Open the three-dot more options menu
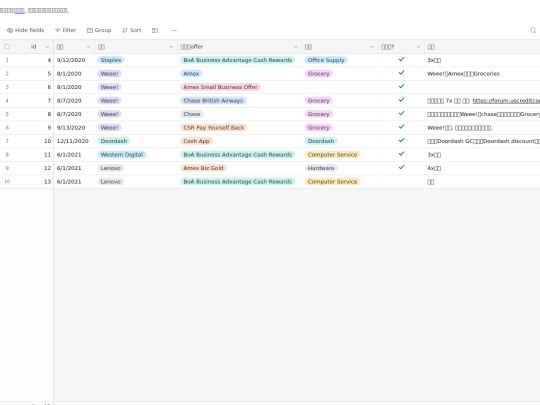Image resolution: width=540 pixels, height=405 pixels. (x=174, y=30)
